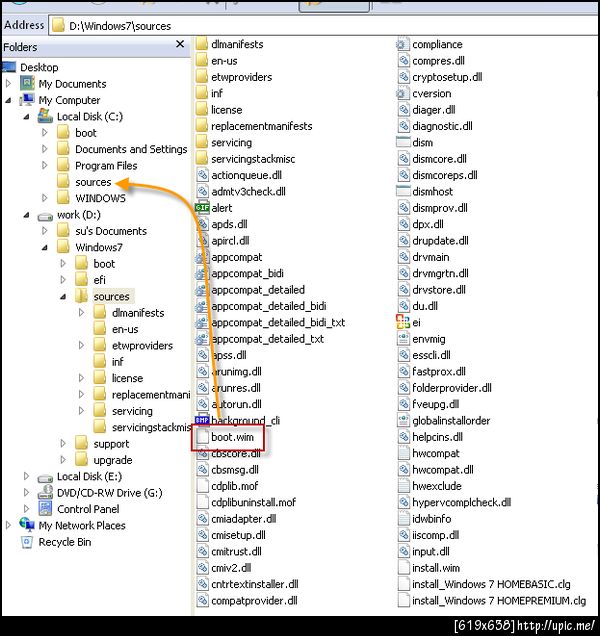Viewport: 600px width, 636px height.
Task: Select WINDOWS folder in tree
Action: [100, 198]
